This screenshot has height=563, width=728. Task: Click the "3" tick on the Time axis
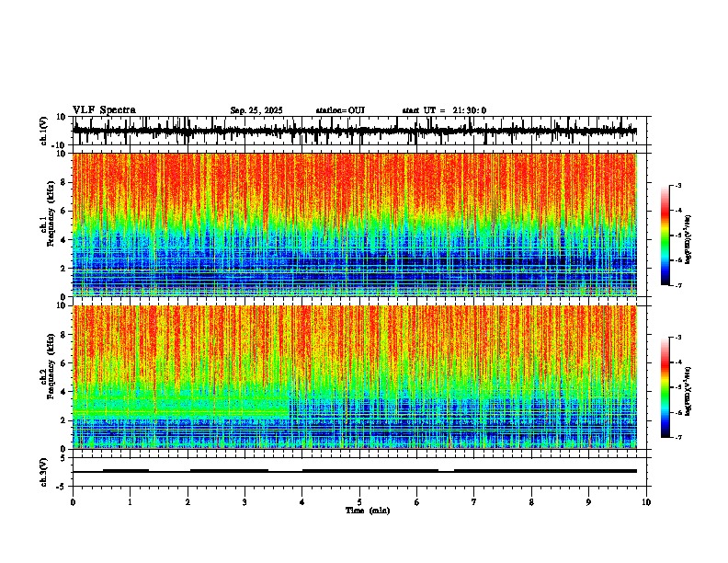coord(245,502)
